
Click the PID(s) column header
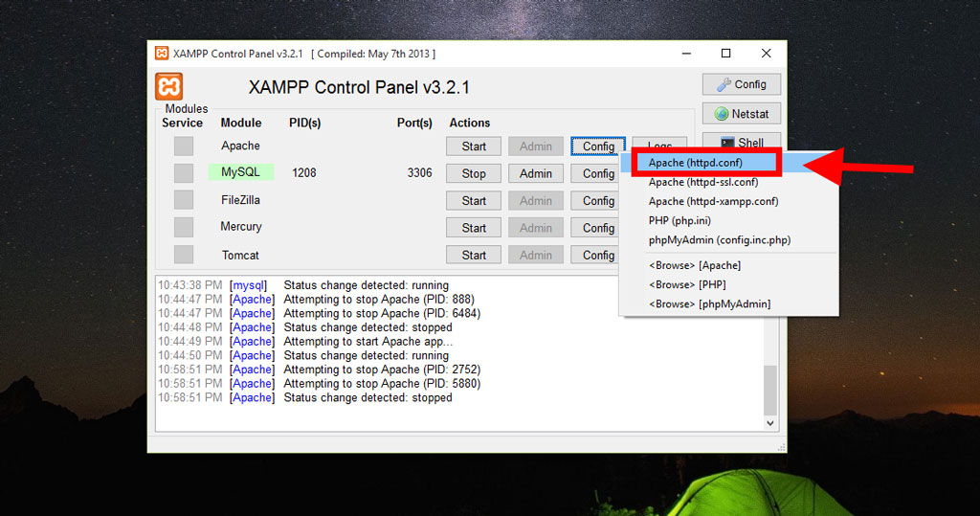pyautogui.click(x=305, y=123)
